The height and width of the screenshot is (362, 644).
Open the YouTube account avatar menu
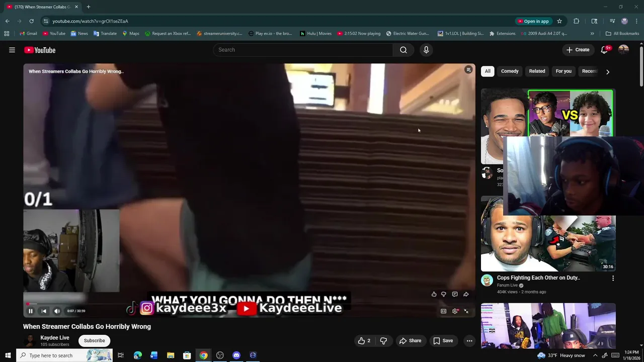click(623, 50)
